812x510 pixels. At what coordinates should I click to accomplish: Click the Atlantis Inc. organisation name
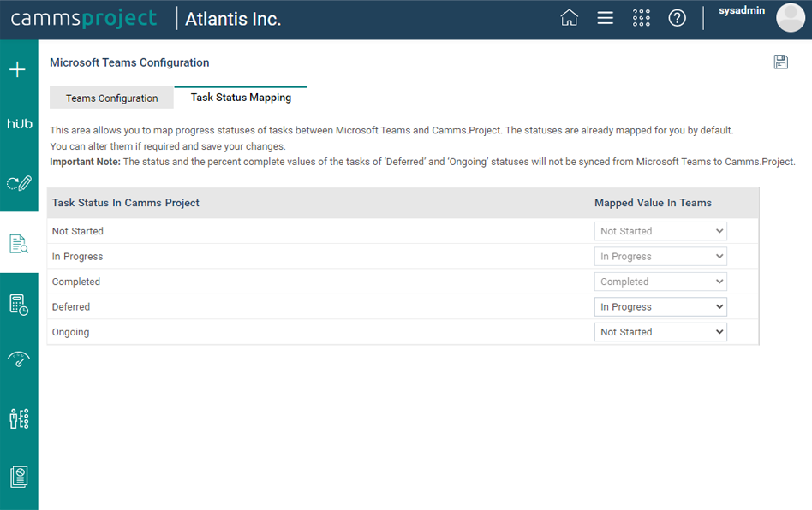point(233,19)
